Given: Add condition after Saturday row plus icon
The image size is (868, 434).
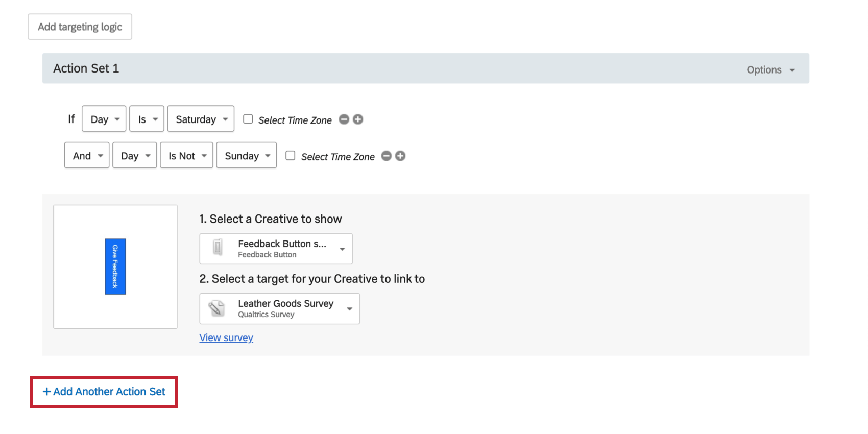Looking at the screenshot, I should (358, 119).
